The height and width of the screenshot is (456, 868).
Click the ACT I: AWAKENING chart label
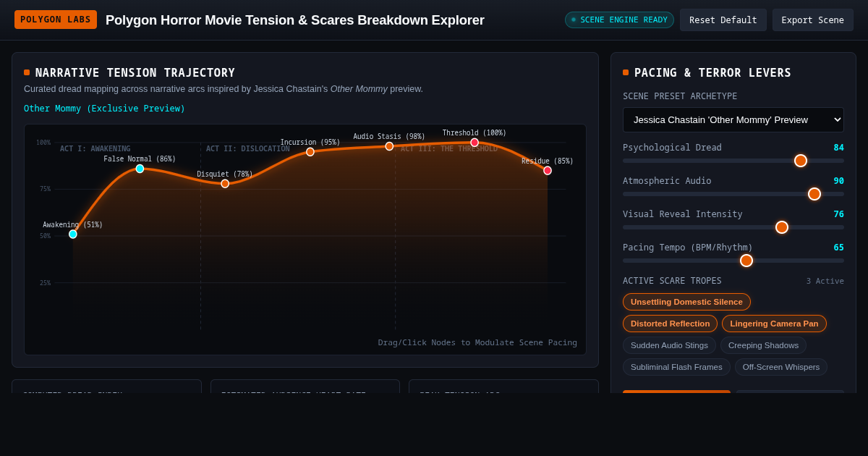pos(95,149)
